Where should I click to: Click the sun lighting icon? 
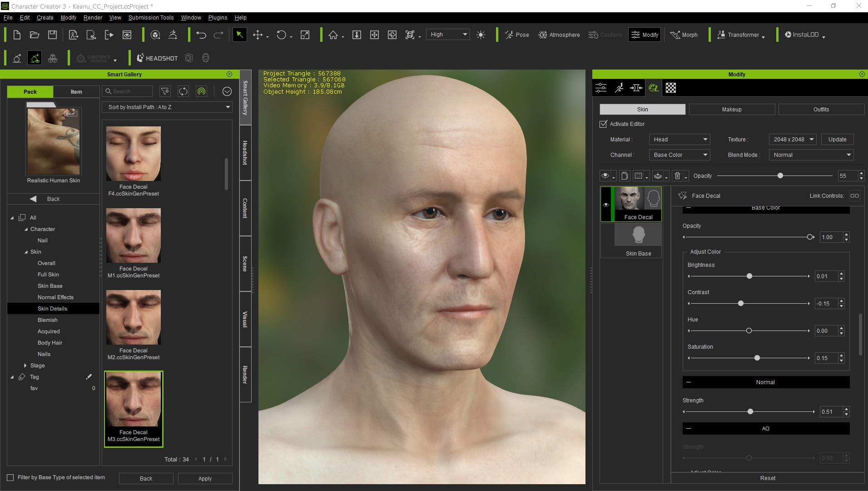481,35
